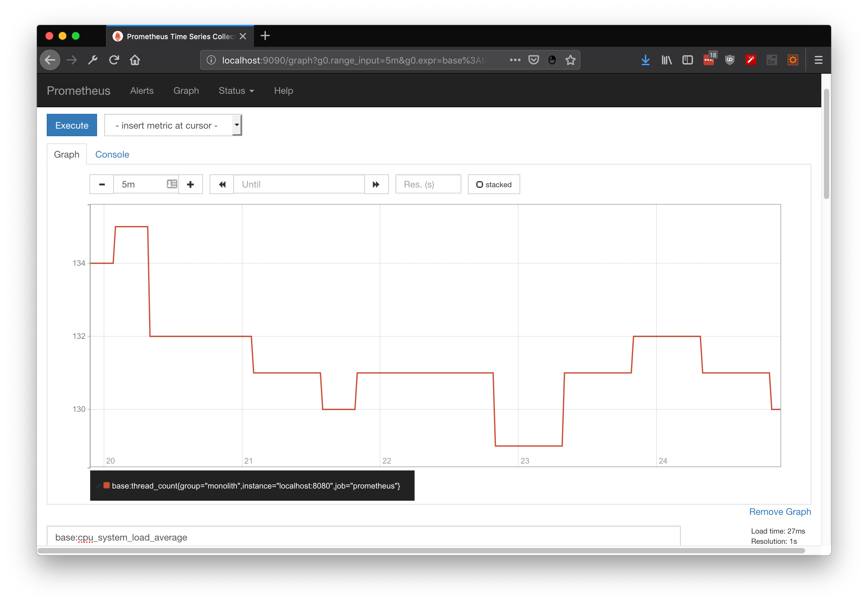Click the browser reload icon
Screen dimensions: 868x604
[x=114, y=60]
